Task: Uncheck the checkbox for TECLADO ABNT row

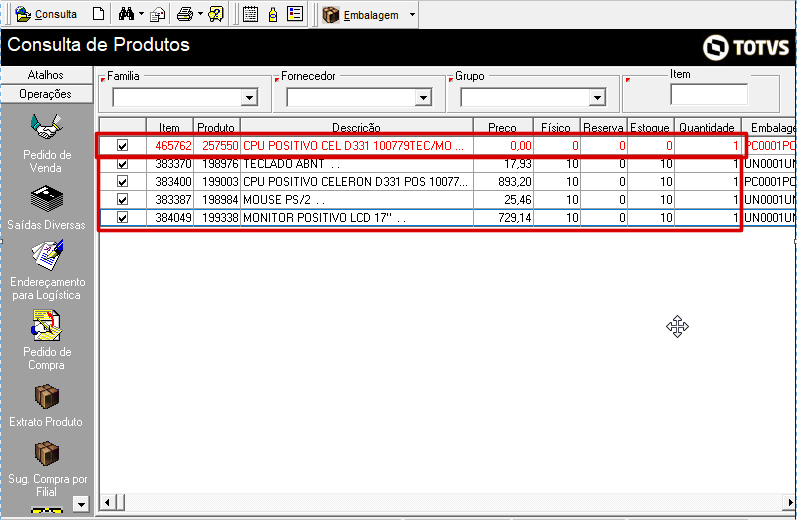Action: tap(122, 164)
